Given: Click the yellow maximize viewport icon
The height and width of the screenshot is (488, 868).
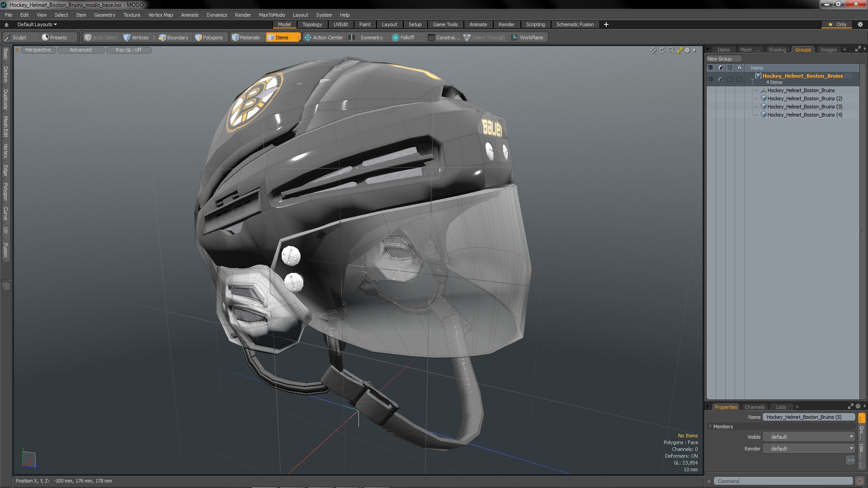Looking at the screenshot, I should pyautogui.click(x=679, y=50).
